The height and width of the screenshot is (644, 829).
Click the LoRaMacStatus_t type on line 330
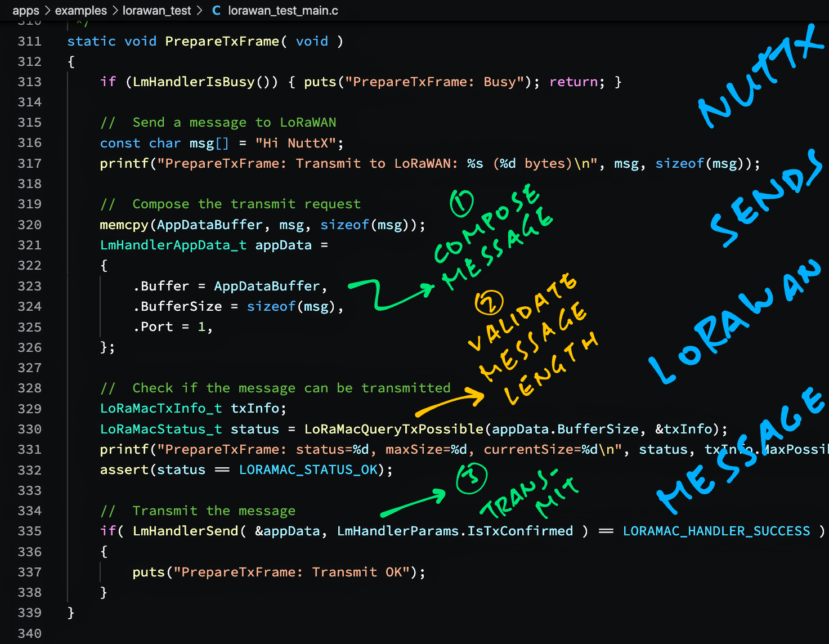[x=161, y=430]
